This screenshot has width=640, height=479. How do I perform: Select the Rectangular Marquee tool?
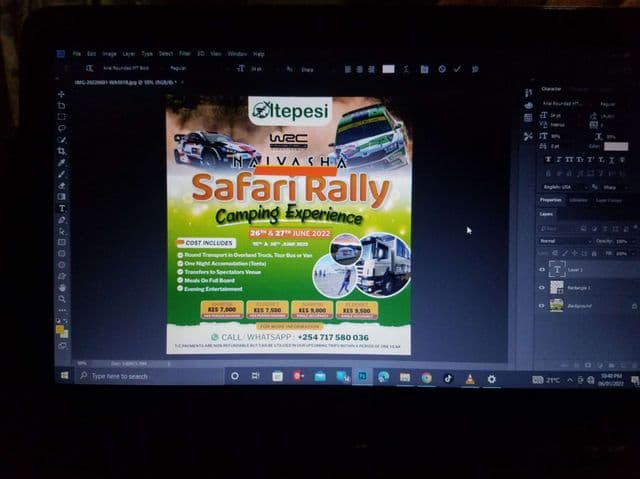tap(61, 117)
